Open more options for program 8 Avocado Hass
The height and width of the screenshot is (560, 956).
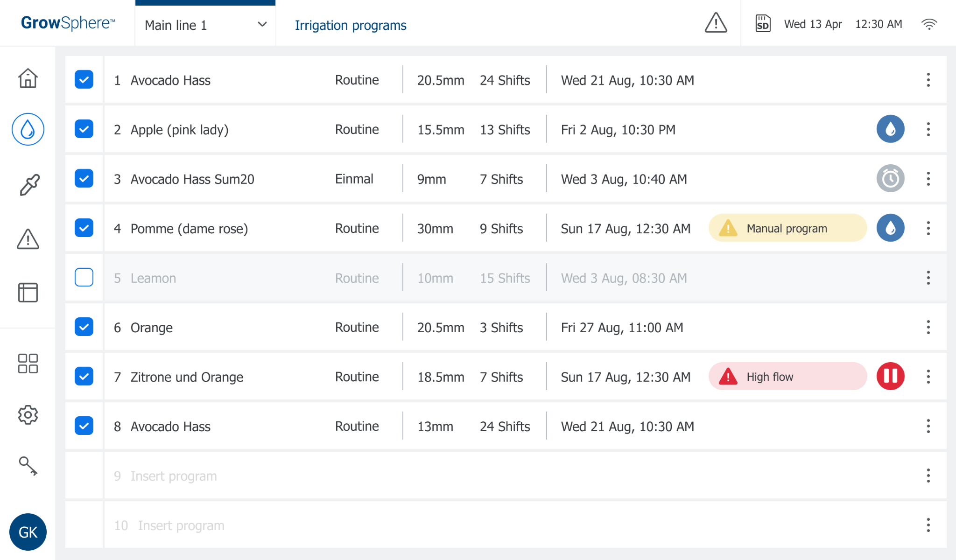pos(928,426)
